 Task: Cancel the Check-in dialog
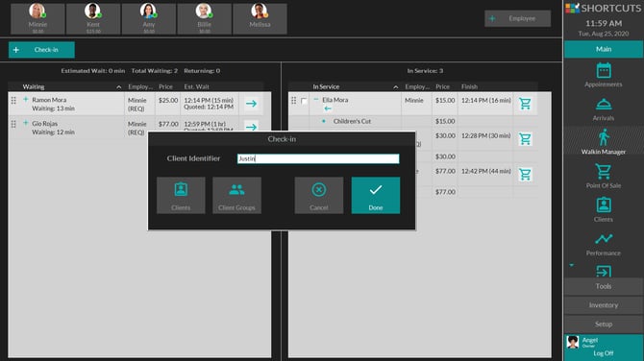tap(319, 195)
